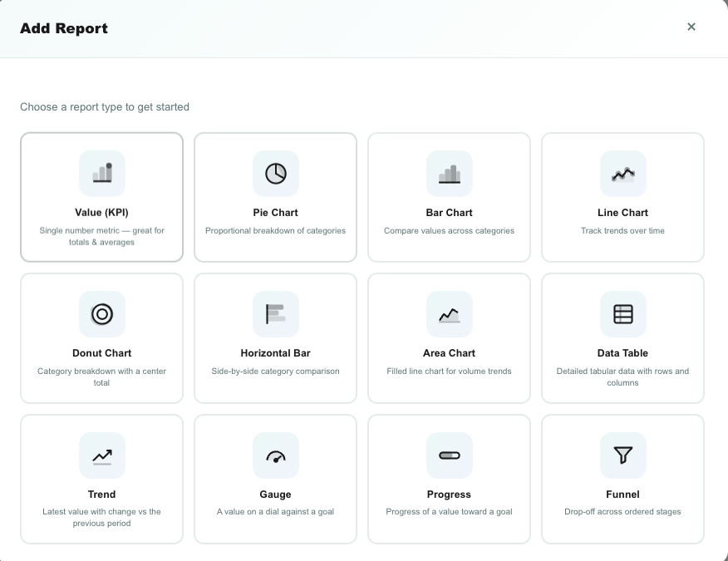This screenshot has height=561, width=728.
Task: Pick the Bar Chart title
Action: 449,213
